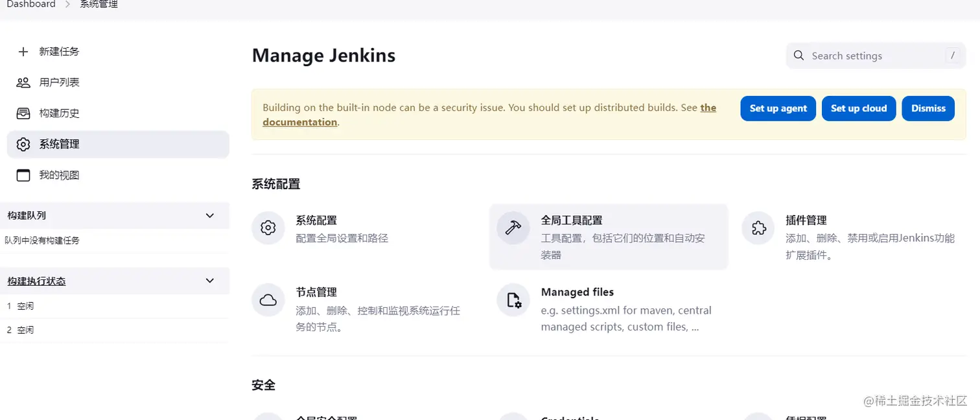Click the slash shortcut badge in the search box
Viewport: 980px width, 420px height.
pyautogui.click(x=952, y=56)
